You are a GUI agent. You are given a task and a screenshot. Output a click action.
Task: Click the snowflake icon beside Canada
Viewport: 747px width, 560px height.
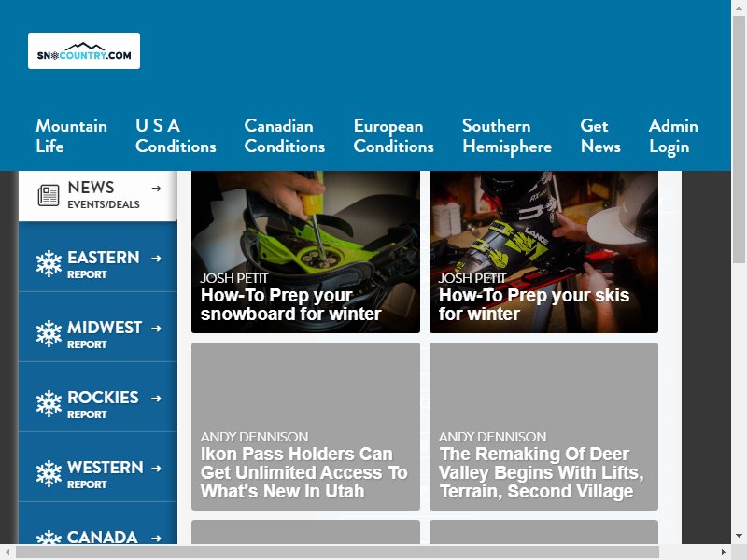click(49, 538)
